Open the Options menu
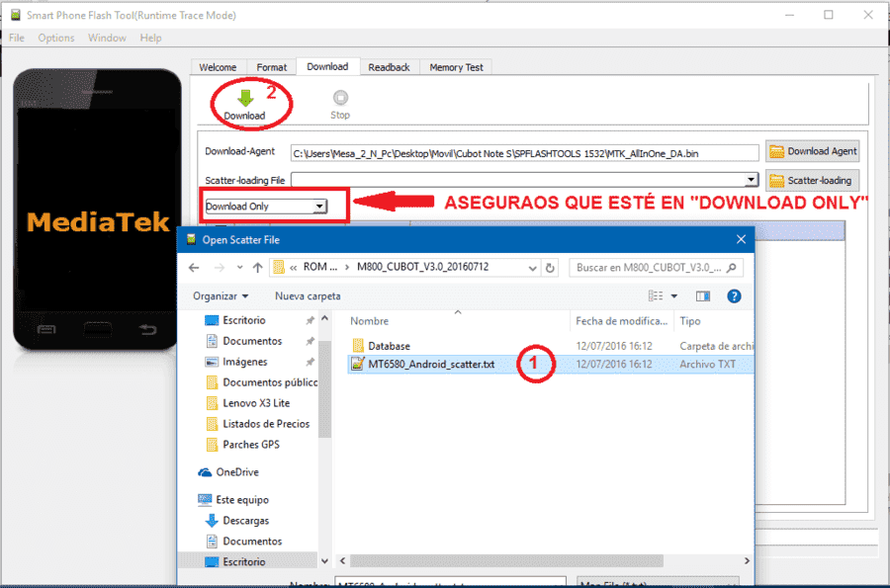890x588 pixels. [56, 38]
